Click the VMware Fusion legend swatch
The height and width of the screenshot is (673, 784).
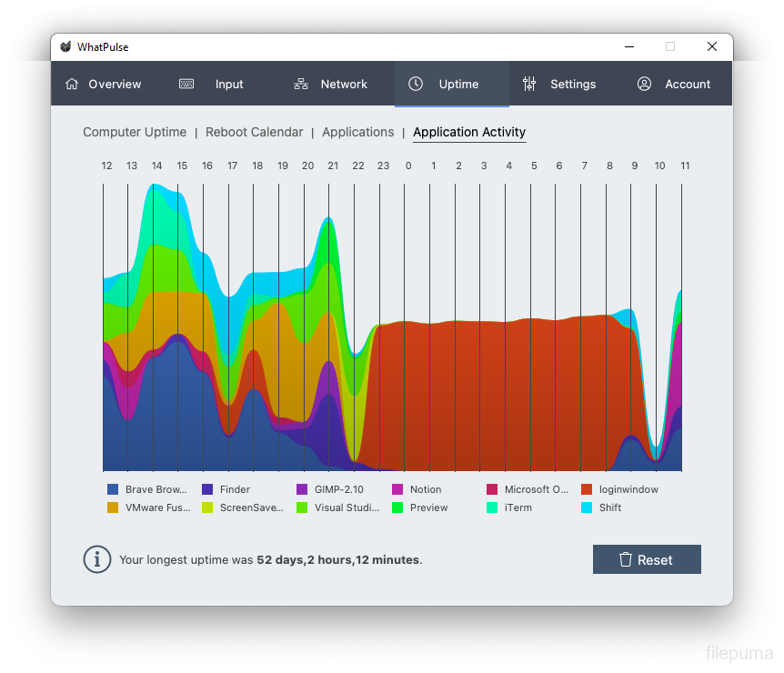click(x=113, y=507)
